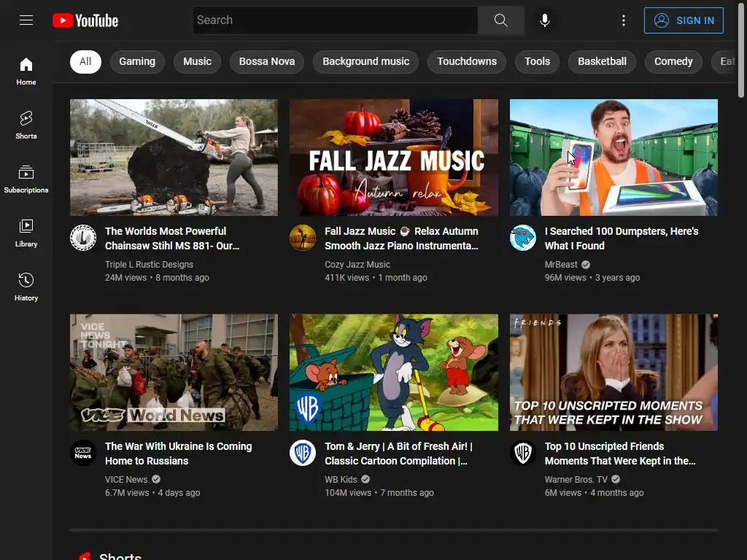Open Library in the sidebar
Image resolution: width=747 pixels, height=560 pixels.
26,233
